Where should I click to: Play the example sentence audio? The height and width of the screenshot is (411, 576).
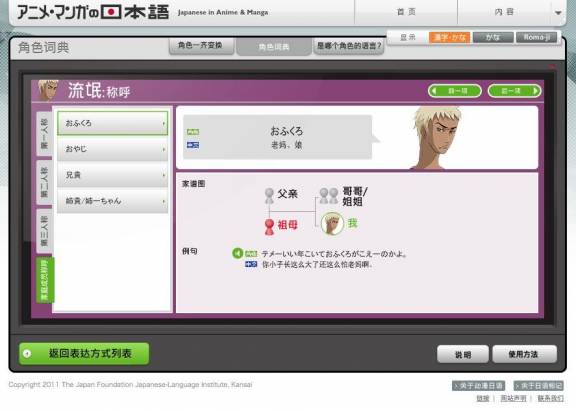237,253
